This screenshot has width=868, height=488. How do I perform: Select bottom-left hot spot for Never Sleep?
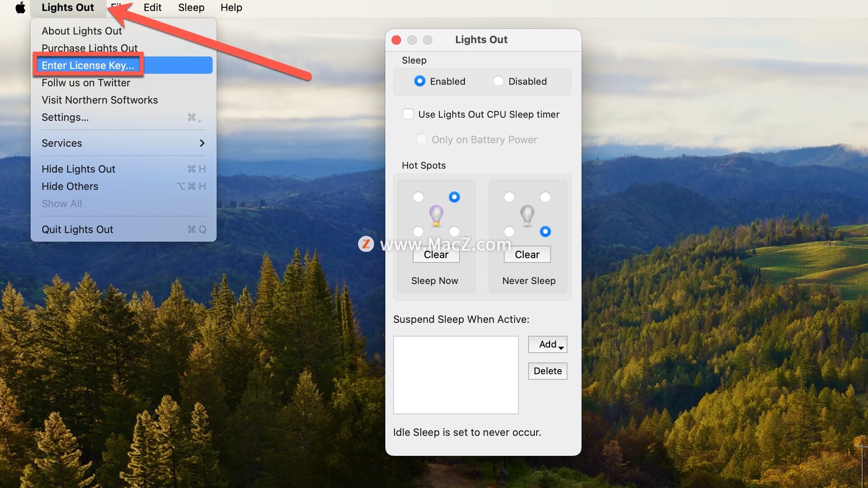[x=509, y=231]
